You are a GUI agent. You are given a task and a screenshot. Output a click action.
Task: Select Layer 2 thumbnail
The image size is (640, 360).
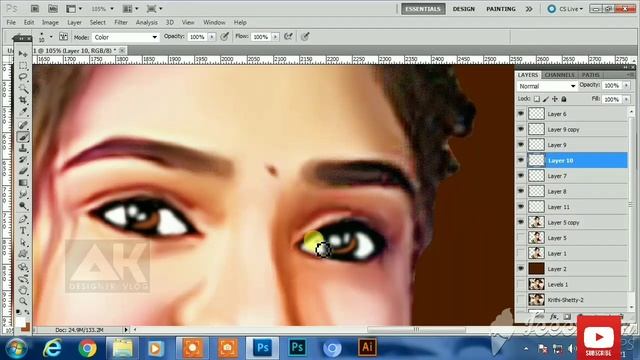pyautogui.click(x=536, y=269)
